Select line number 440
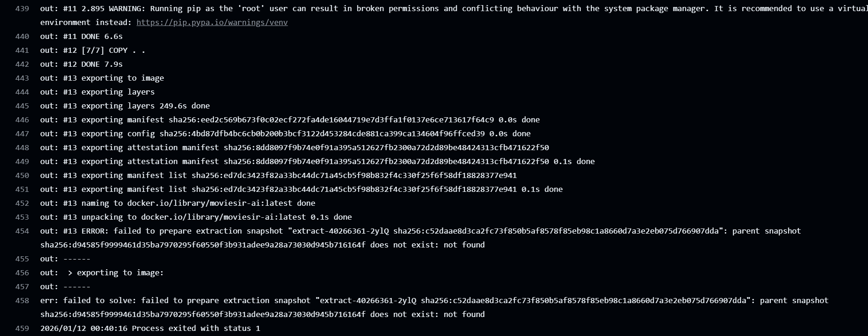Image resolution: width=868 pixels, height=336 pixels. click(x=22, y=36)
